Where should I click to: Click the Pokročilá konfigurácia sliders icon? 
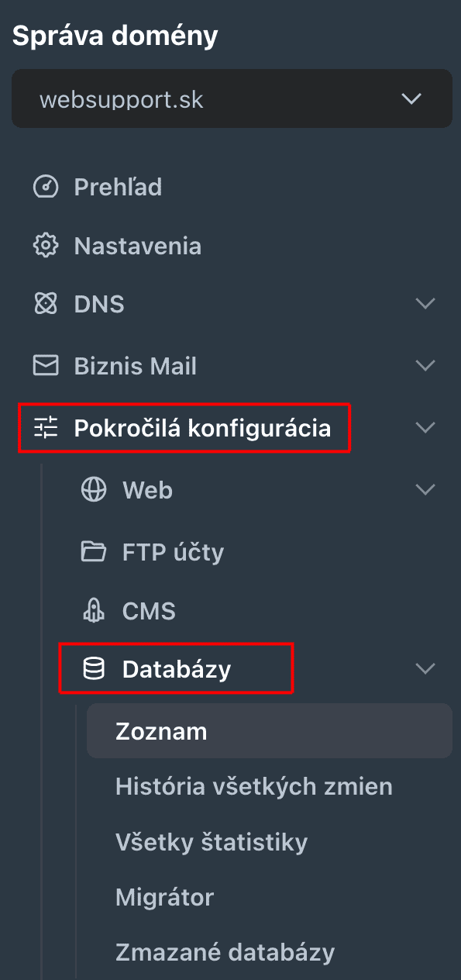pos(46,427)
